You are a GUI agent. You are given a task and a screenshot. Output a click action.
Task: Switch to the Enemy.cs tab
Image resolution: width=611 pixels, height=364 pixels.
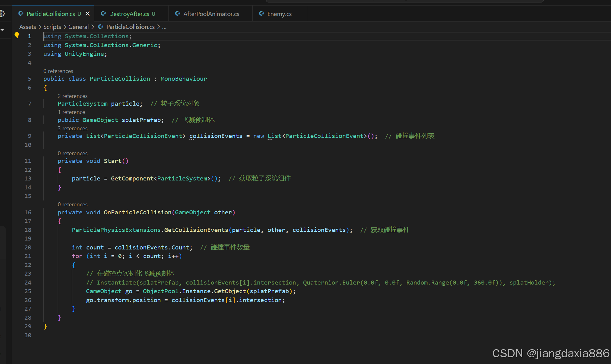pos(279,14)
